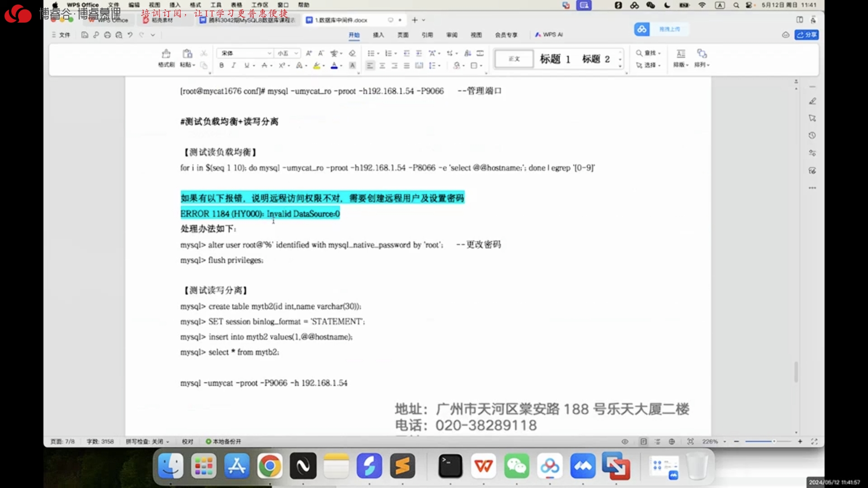Click the Cut scissors icon
868x488 pixels.
tap(204, 53)
